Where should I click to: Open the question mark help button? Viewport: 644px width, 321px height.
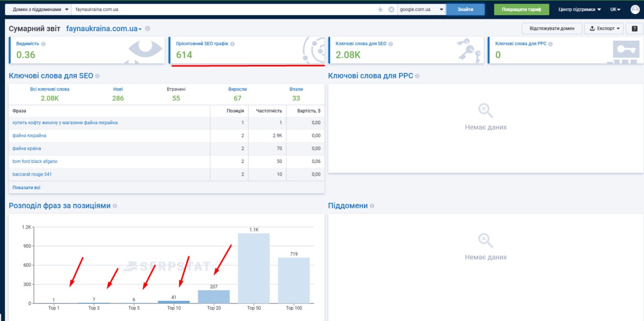634,28
